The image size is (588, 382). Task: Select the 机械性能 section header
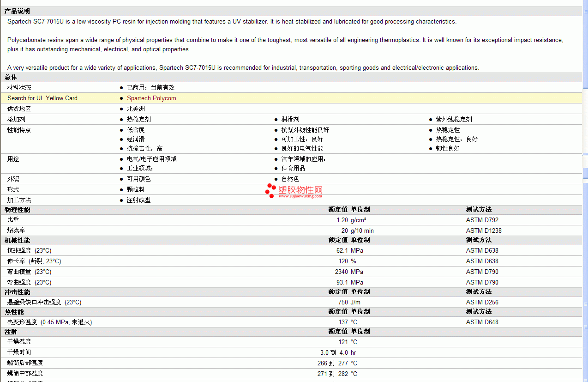17,240
